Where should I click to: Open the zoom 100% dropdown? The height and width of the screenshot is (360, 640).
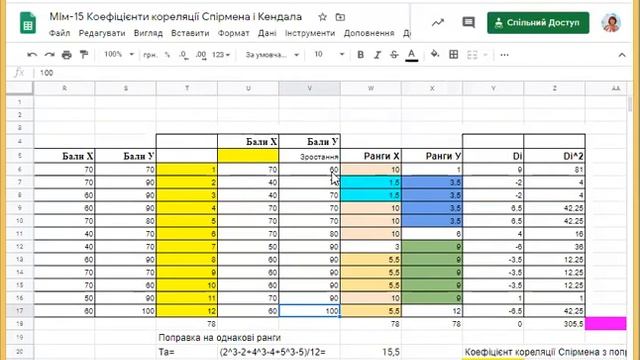[x=119, y=54]
